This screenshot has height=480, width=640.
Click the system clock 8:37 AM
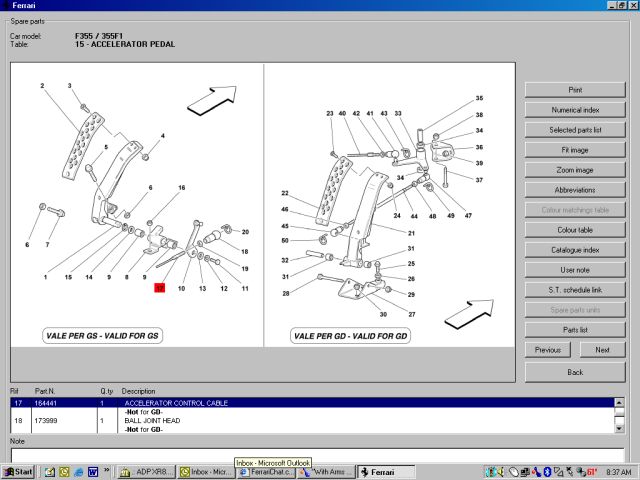tap(619, 472)
